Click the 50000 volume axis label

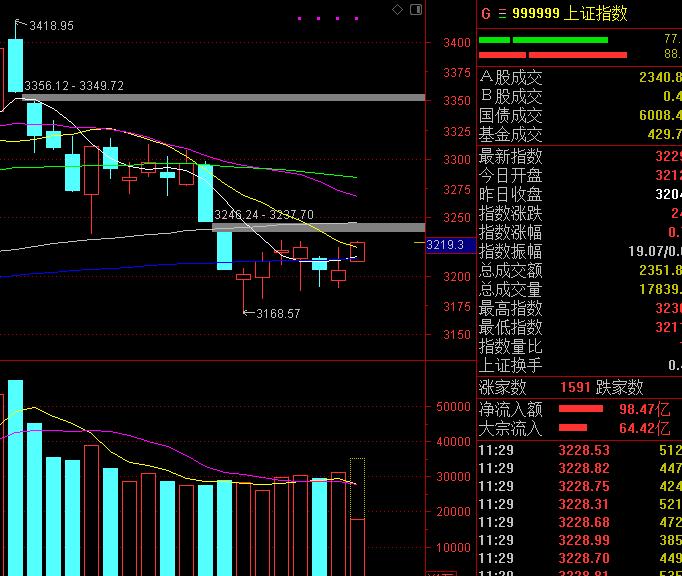pyautogui.click(x=453, y=407)
